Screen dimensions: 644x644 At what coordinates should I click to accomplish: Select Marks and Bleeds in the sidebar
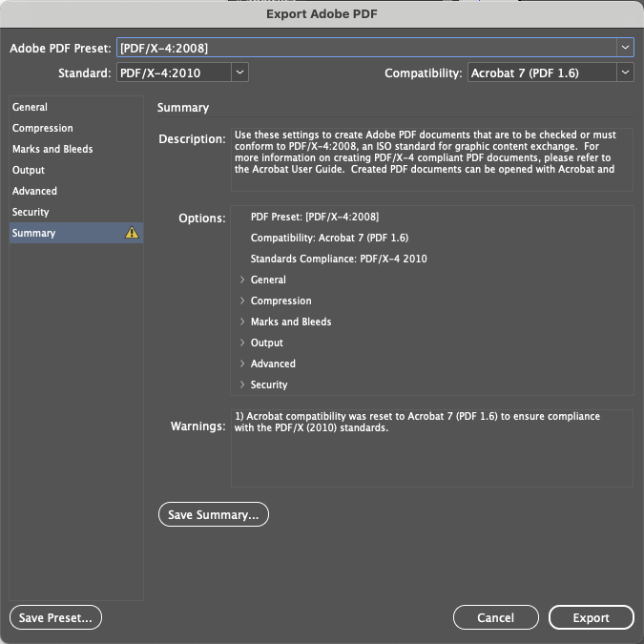coord(76,149)
